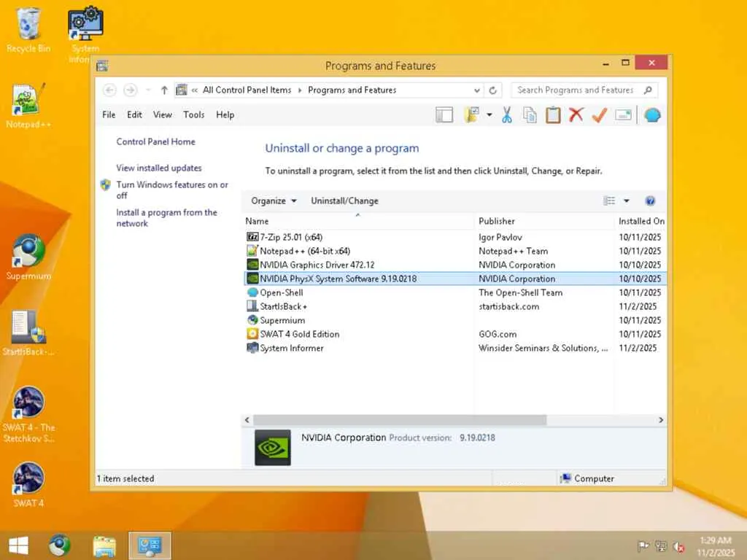The image size is (747, 560).
Task: Click the Help question mark icon
Action: (650, 201)
